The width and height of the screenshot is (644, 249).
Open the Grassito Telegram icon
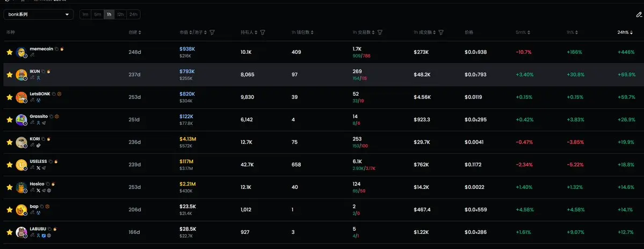click(x=44, y=123)
